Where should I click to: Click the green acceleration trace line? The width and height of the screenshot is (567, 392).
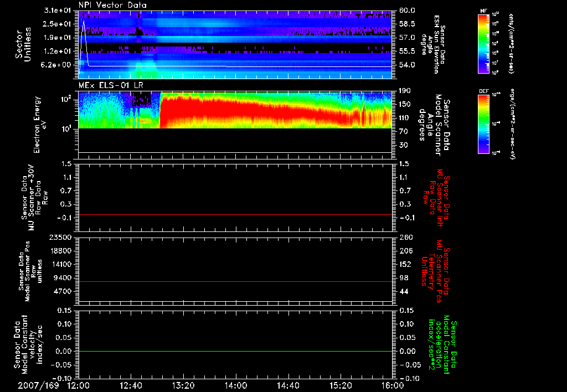tap(235, 351)
